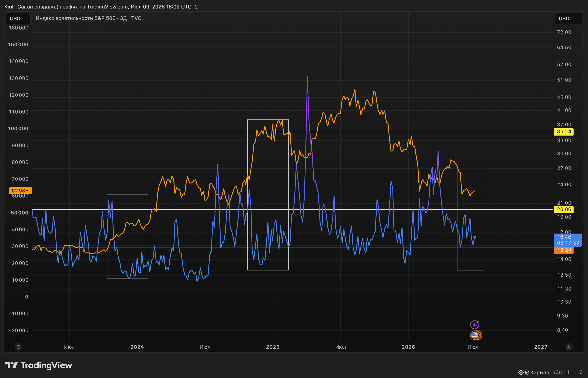Viewport: 588px width, 378px height.
Task: Click the 2024 time axis label
Action: click(x=137, y=347)
